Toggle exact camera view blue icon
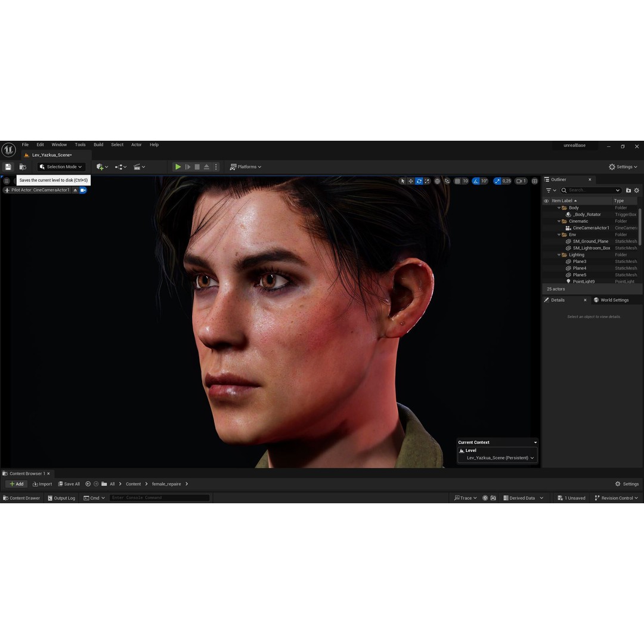 coord(83,190)
